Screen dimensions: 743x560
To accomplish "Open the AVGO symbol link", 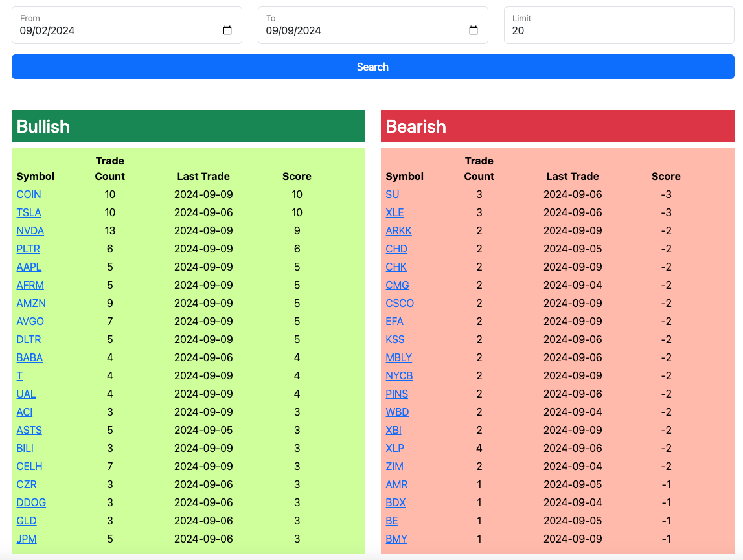I will pyautogui.click(x=30, y=321).
